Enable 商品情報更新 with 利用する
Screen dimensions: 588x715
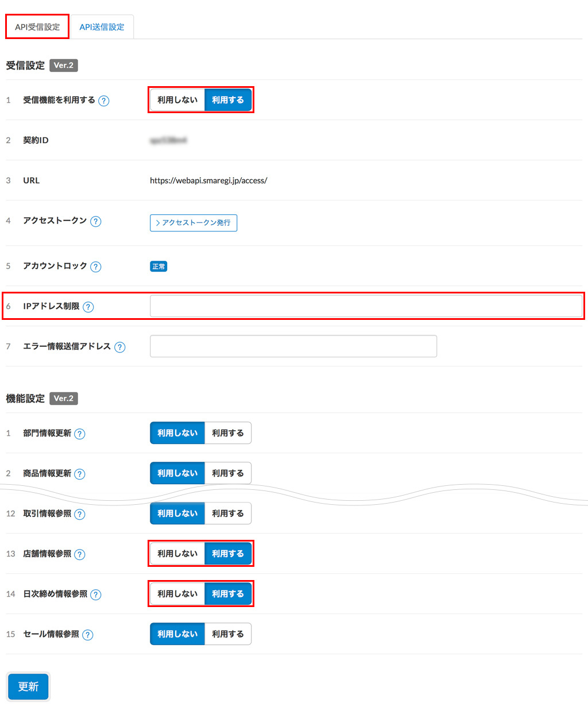[228, 473]
